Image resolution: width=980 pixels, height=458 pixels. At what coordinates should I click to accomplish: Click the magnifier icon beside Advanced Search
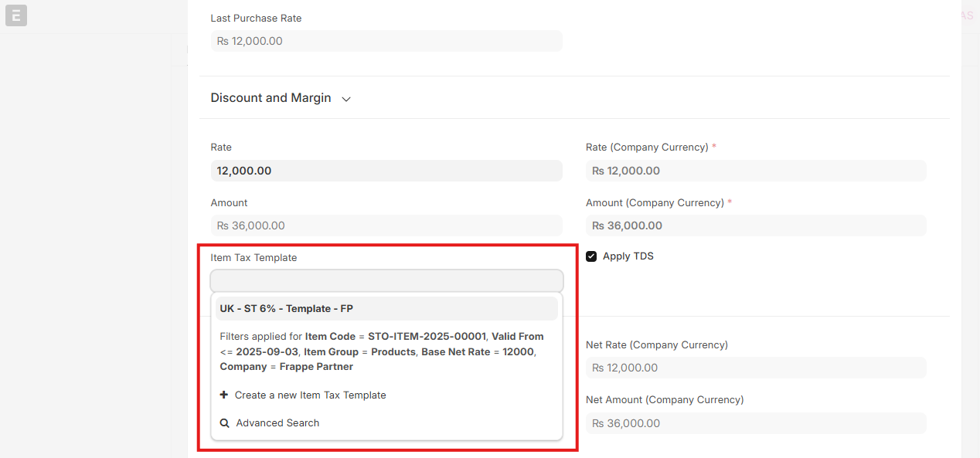coord(225,423)
